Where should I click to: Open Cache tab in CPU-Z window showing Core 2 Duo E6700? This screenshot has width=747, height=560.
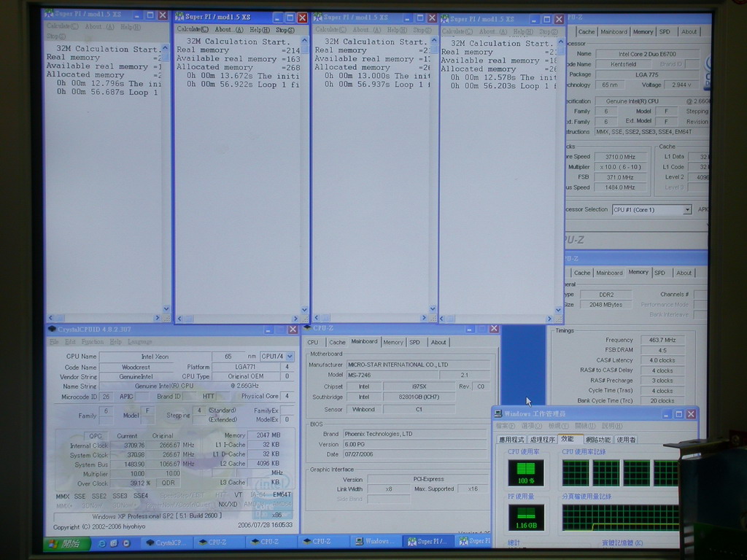tap(587, 32)
